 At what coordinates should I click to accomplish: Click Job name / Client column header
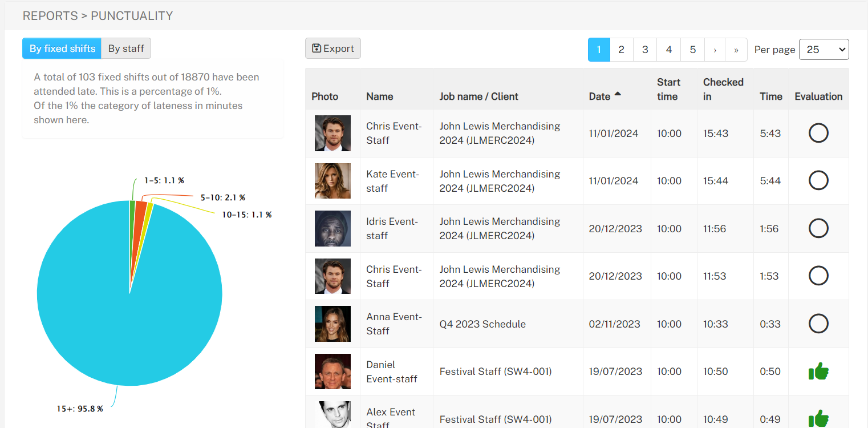(478, 96)
